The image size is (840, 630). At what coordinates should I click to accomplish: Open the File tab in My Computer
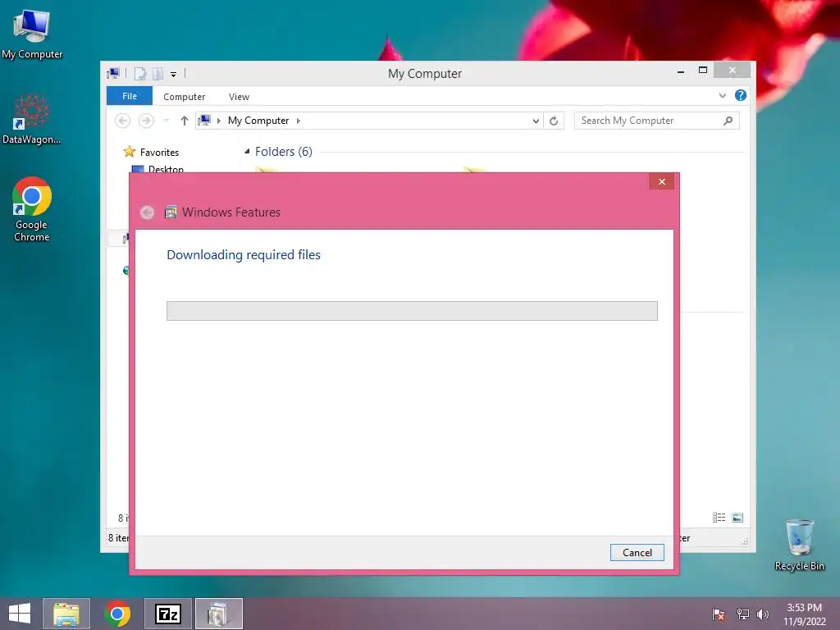click(x=130, y=96)
